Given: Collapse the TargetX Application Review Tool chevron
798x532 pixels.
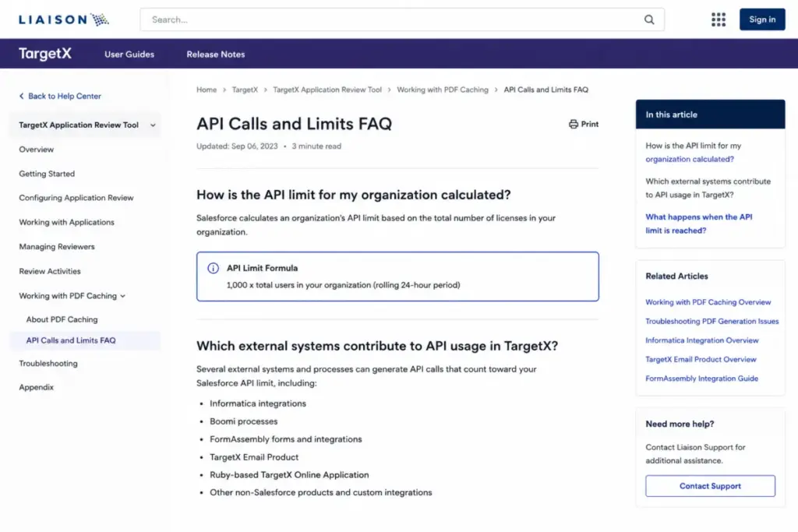Looking at the screenshot, I should click(153, 125).
